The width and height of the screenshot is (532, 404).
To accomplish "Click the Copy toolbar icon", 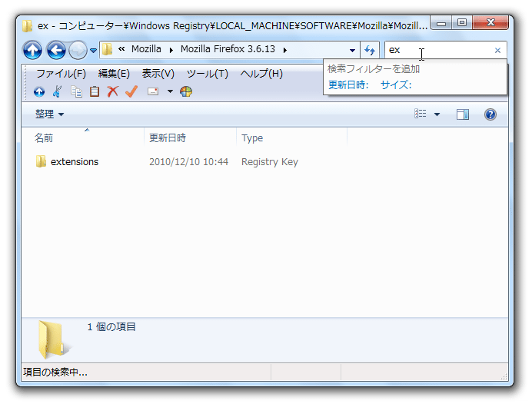I will coord(76,91).
